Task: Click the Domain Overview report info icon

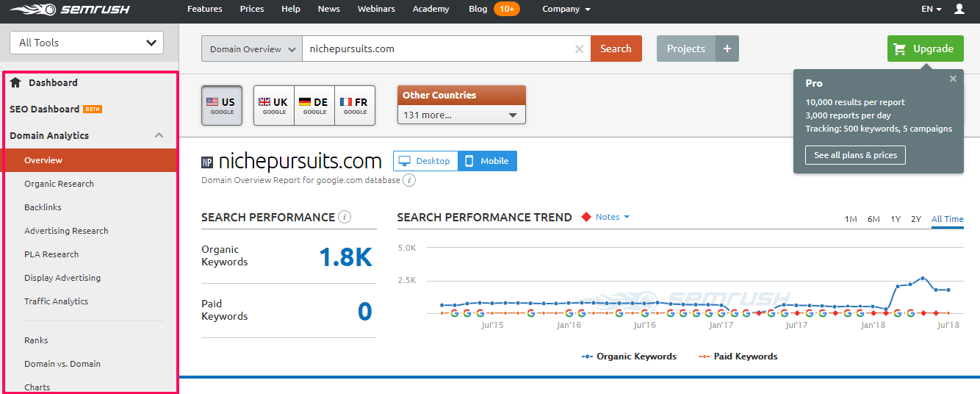Action: click(410, 180)
